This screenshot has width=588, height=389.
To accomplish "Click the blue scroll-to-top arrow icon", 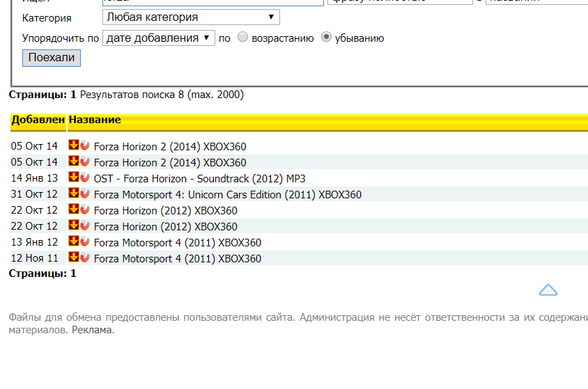I will point(548,290).
